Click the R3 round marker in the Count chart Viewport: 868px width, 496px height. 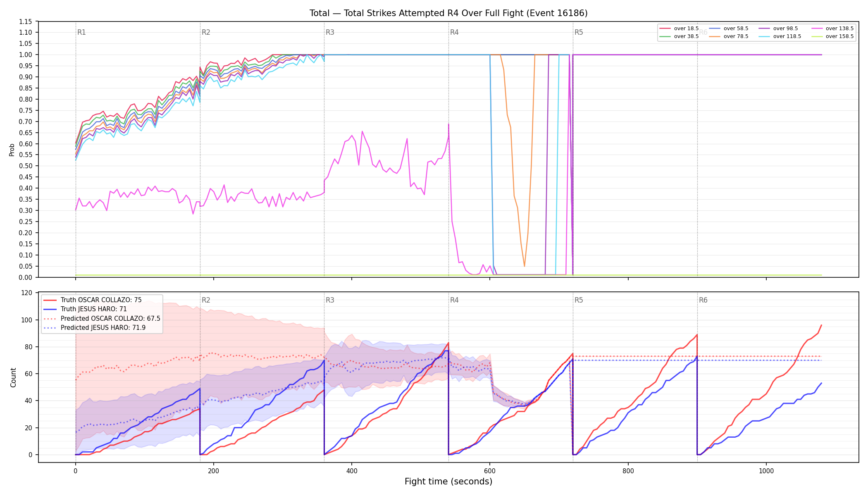[x=330, y=300]
